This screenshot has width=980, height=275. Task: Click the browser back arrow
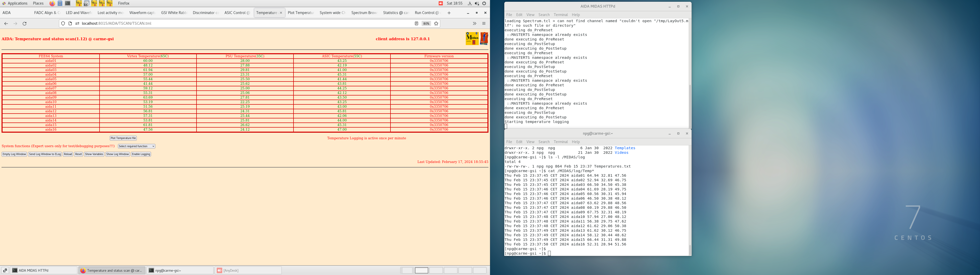[6, 23]
